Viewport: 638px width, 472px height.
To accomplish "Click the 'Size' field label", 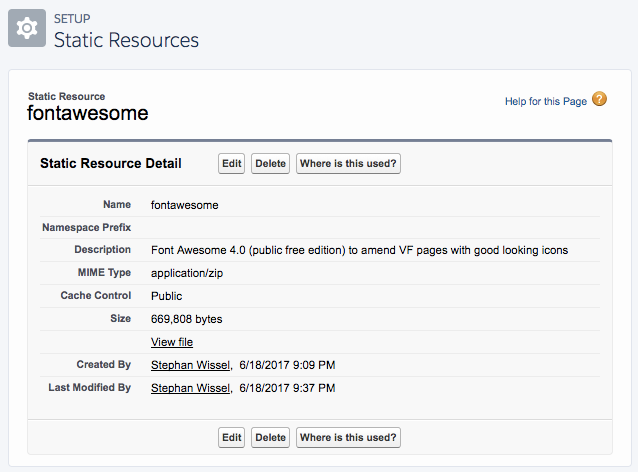I will [121, 319].
